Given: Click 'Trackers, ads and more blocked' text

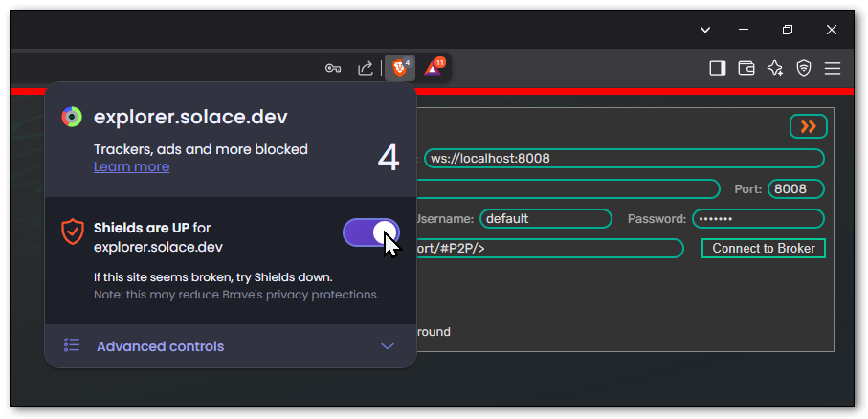Looking at the screenshot, I should click(200, 149).
